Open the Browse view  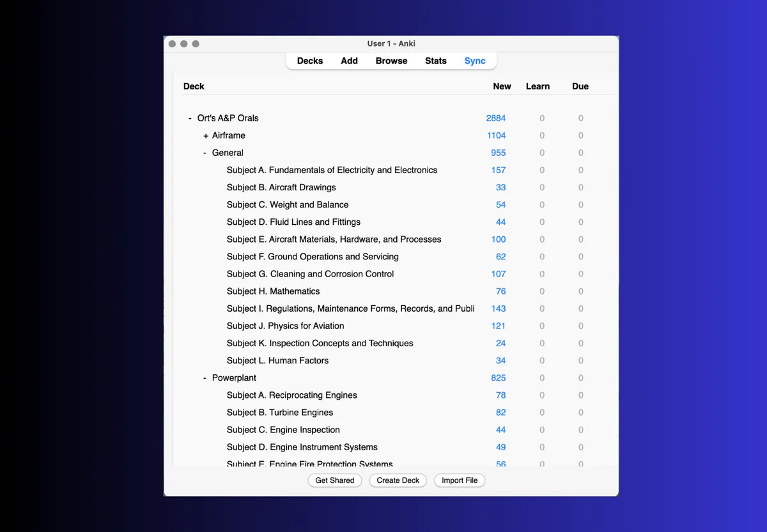point(391,61)
